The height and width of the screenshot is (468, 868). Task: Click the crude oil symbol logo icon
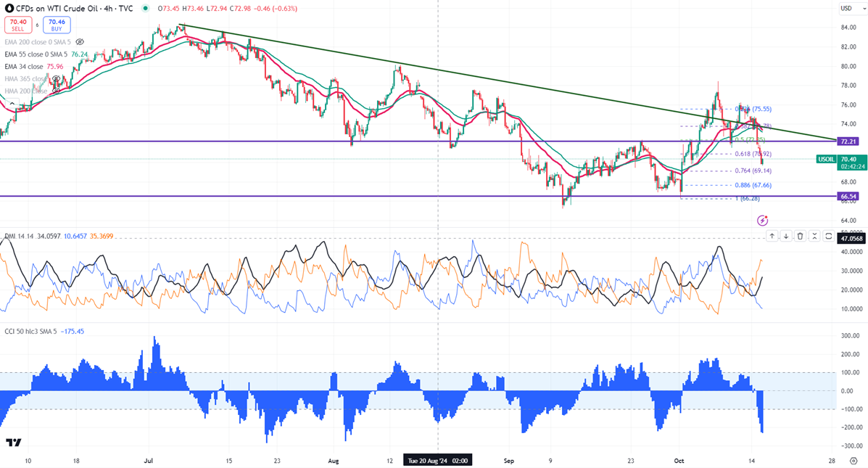point(9,8)
